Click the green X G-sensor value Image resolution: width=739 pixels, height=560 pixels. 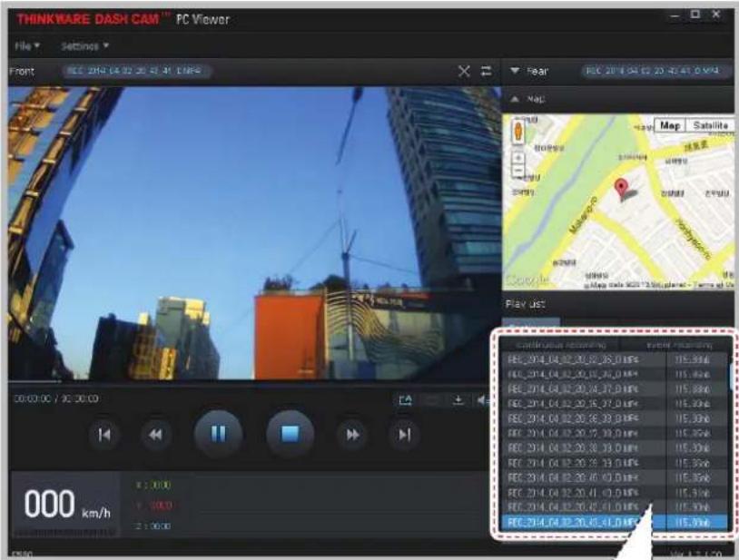pos(153,485)
